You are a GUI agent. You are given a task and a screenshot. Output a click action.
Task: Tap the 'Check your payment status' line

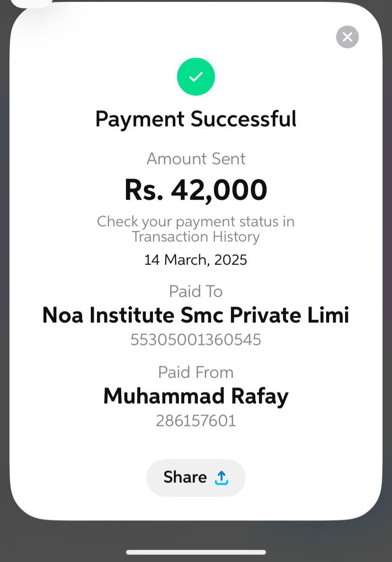196,221
